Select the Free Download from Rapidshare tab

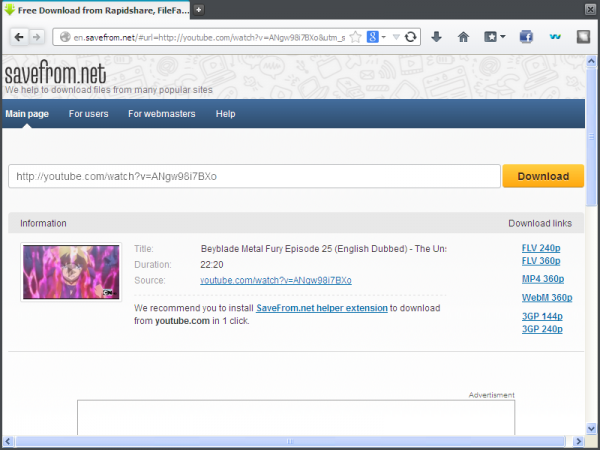[x=96, y=10]
